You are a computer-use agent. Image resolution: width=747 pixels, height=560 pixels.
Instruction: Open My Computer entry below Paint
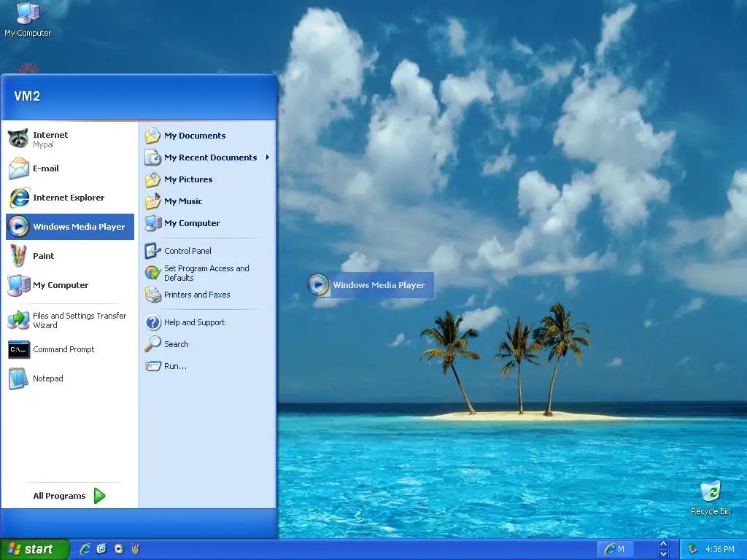pos(70,285)
